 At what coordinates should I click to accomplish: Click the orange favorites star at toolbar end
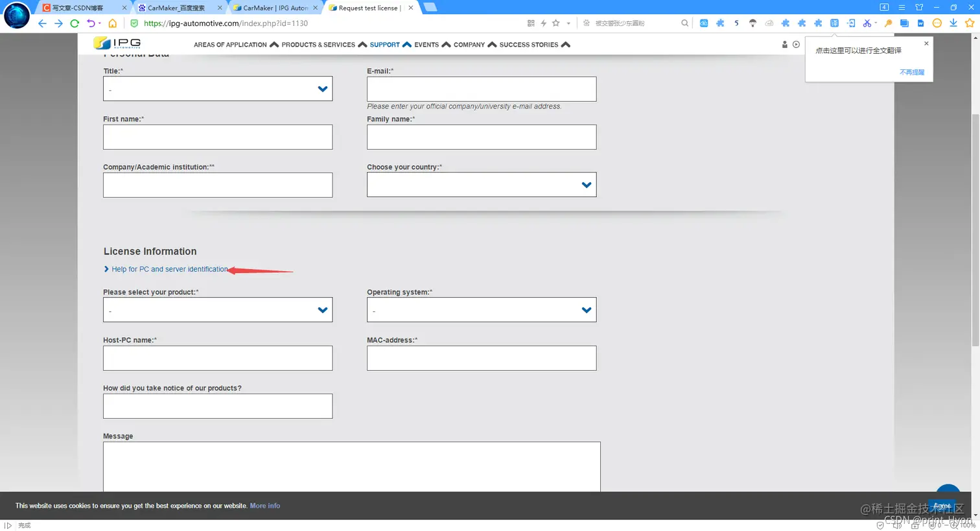click(x=970, y=23)
